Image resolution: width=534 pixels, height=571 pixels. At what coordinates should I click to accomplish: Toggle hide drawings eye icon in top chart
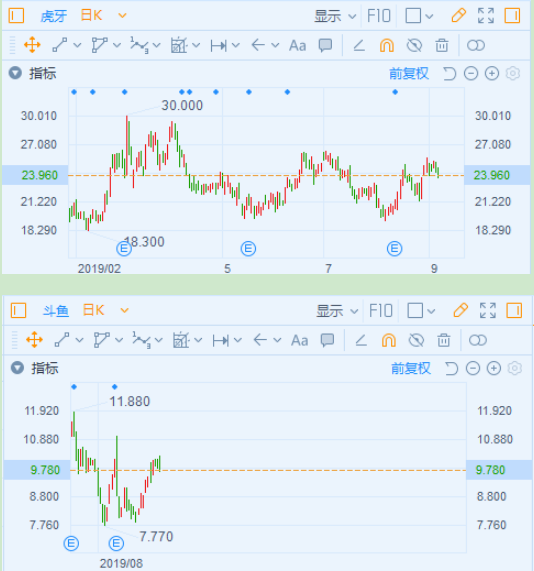pos(414,46)
